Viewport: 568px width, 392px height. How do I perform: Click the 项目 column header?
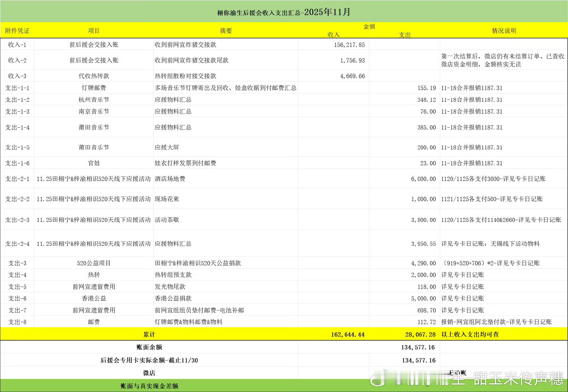[x=94, y=31]
